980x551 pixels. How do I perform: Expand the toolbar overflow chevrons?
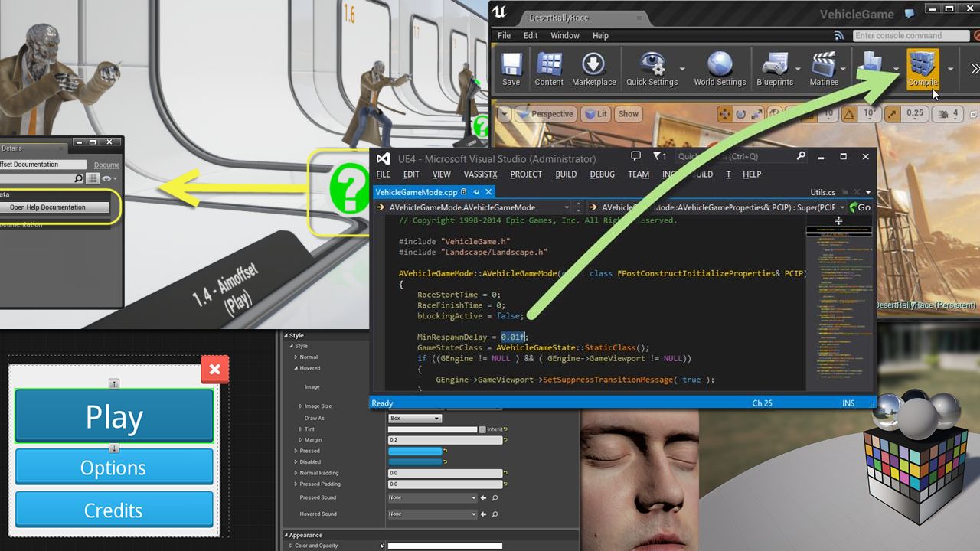click(x=975, y=69)
